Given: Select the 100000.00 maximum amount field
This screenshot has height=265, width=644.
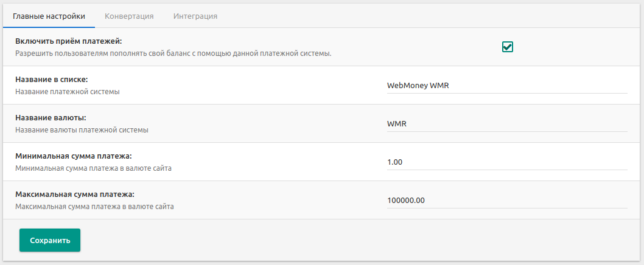Looking at the screenshot, I should pos(506,200).
